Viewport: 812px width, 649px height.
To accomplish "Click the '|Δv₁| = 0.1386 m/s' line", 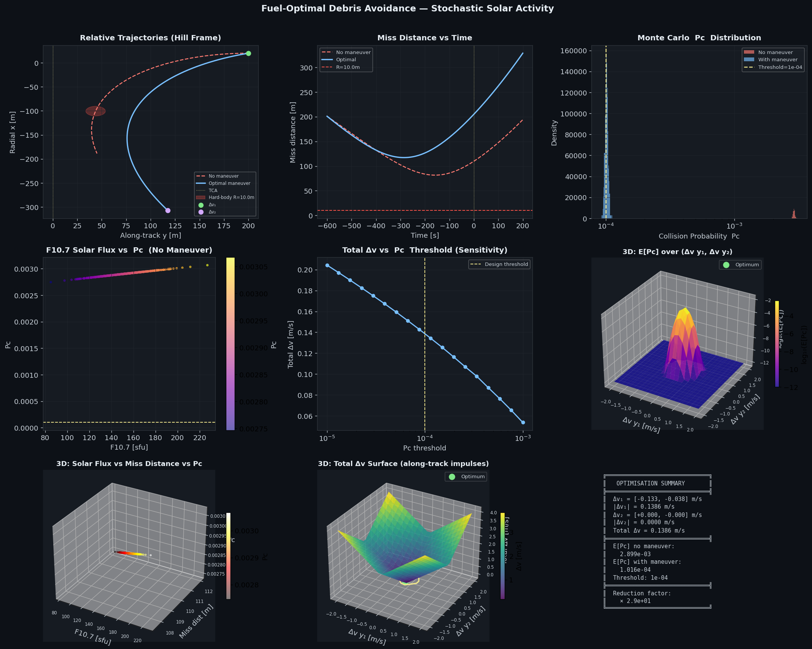I will pos(644,507).
